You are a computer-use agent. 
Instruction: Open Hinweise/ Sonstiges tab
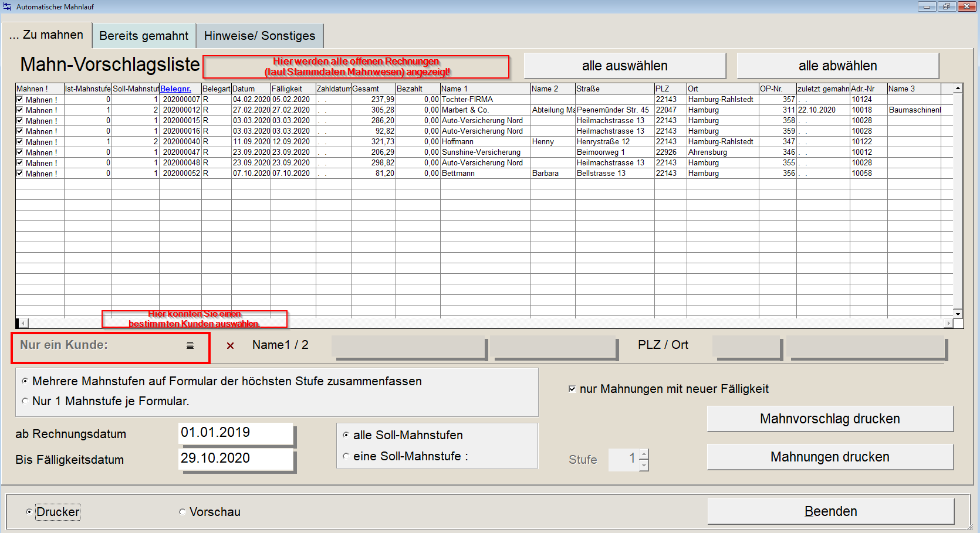pyautogui.click(x=259, y=36)
